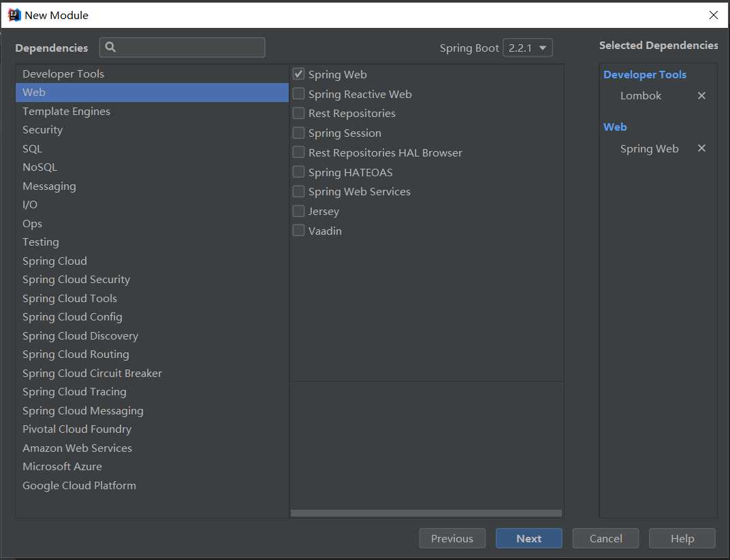Click the IntelliJ IDEA logo icon
This screenshot has width=730, height=560.
14,15
